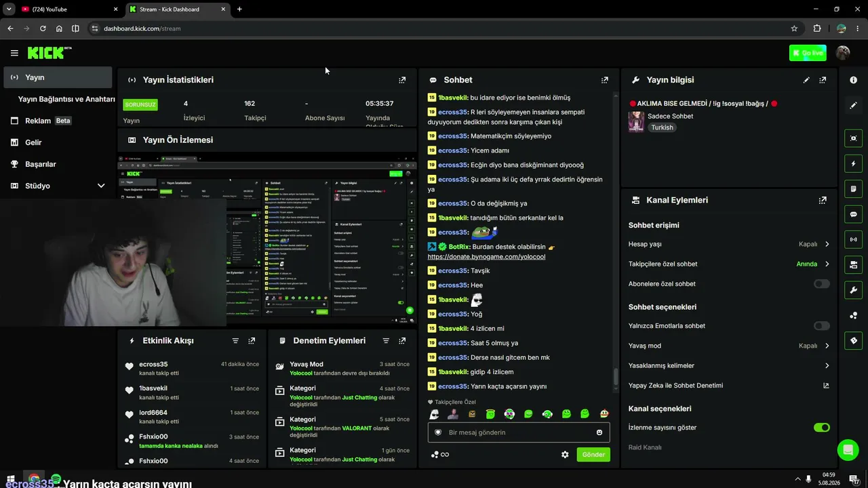Open the channel points dots sidebar icon
The width and height of the screenshot is (868, 488).
click(853, 315)
